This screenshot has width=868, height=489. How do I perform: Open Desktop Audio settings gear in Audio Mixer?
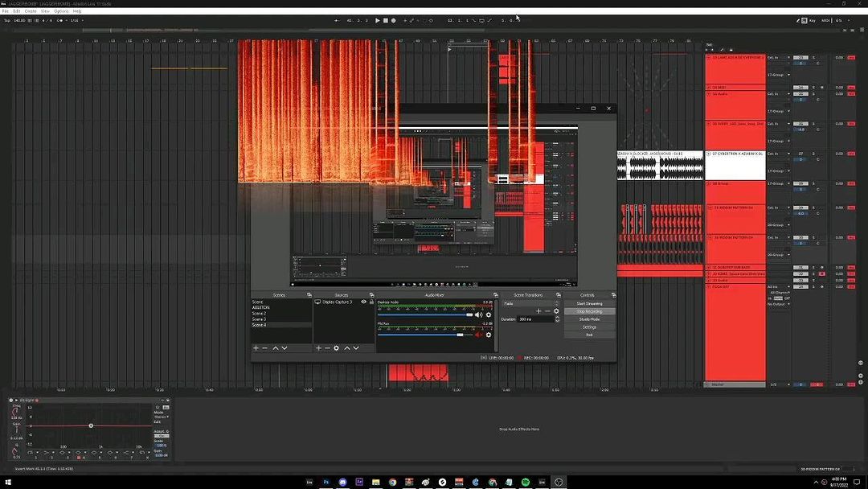point(488,314)
